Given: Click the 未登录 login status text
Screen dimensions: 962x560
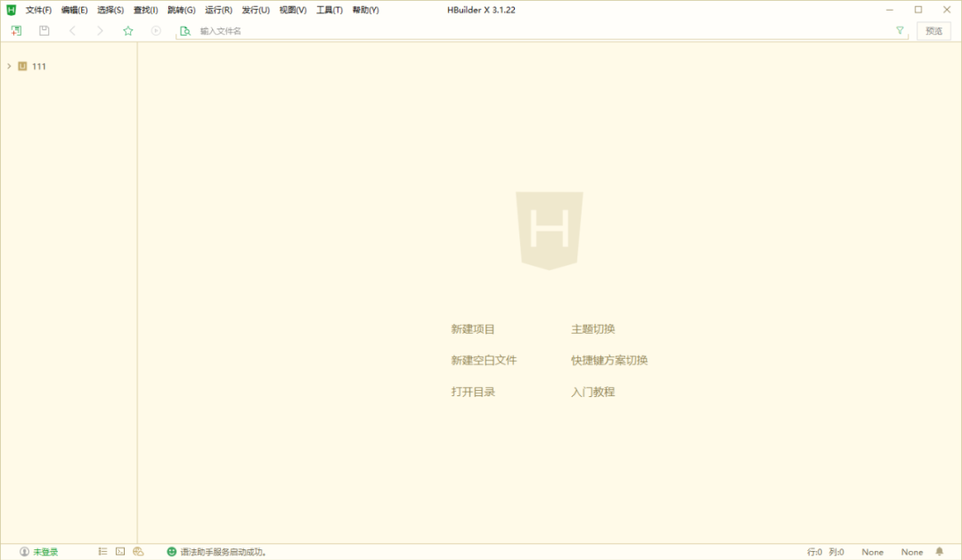Looking at the screenshot, I should tap(45, 552).
